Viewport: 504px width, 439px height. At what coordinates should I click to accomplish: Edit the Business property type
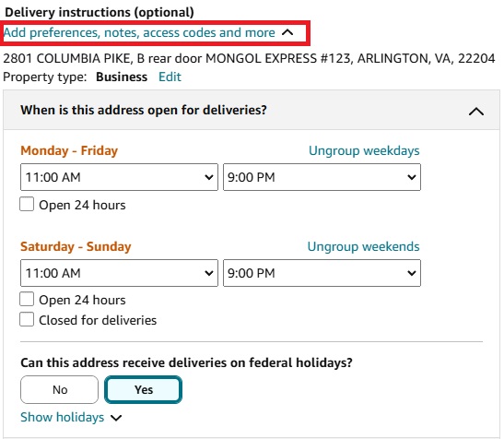click(x=170, y=77)
